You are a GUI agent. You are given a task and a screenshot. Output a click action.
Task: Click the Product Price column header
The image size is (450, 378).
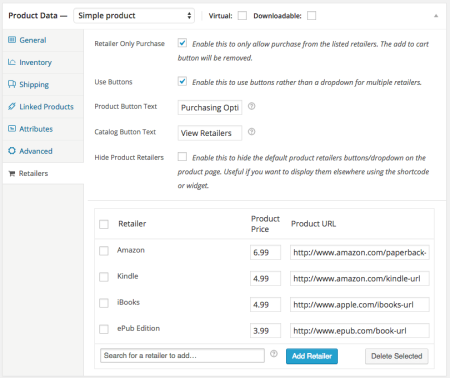point(265,224)
